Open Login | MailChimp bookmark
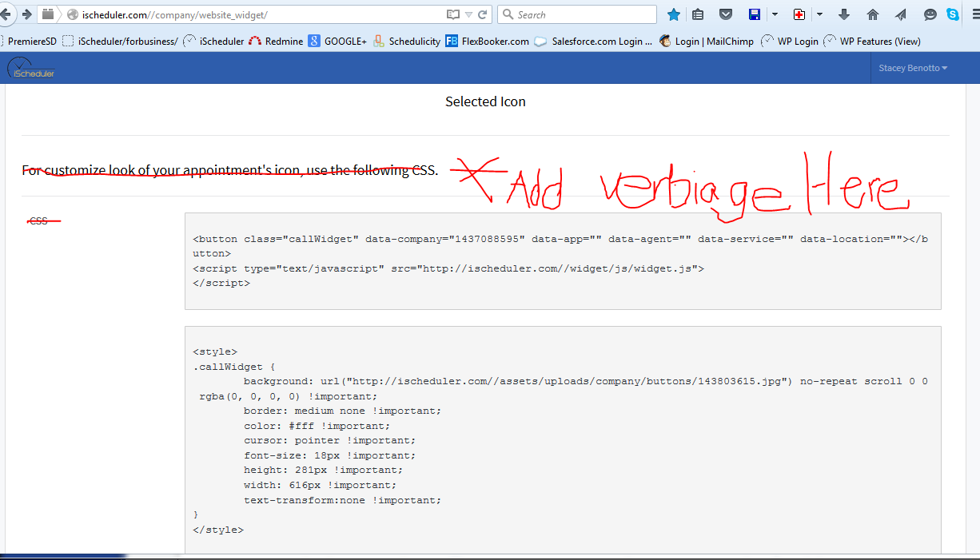 [707, 42]
